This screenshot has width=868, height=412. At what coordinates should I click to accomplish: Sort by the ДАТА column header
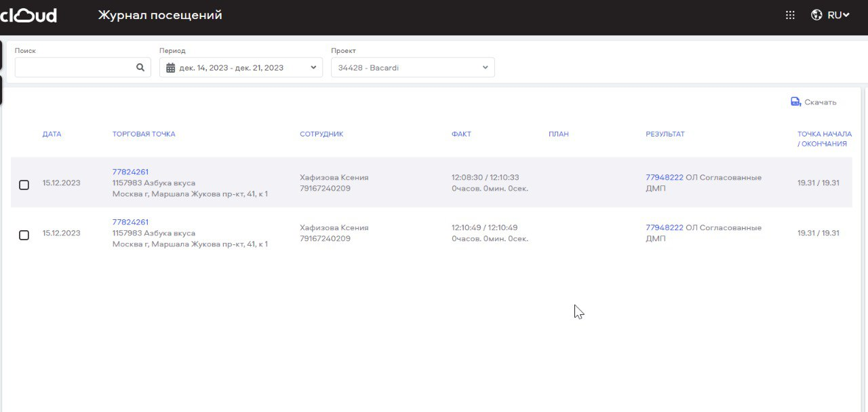[52, 134]
